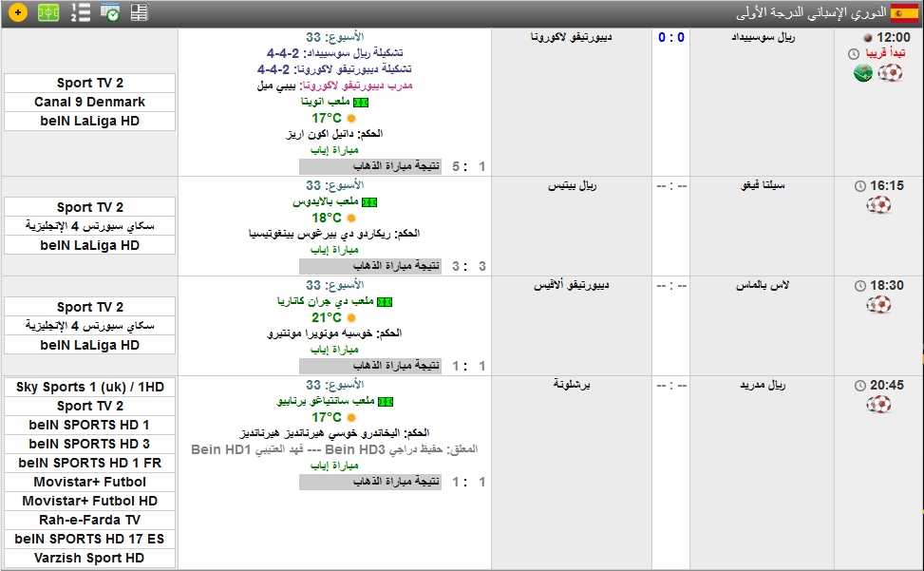This screenshot has height=571, width=924.
Task: Select Movistar+ Futbol channel
Action: click(89, 482)
